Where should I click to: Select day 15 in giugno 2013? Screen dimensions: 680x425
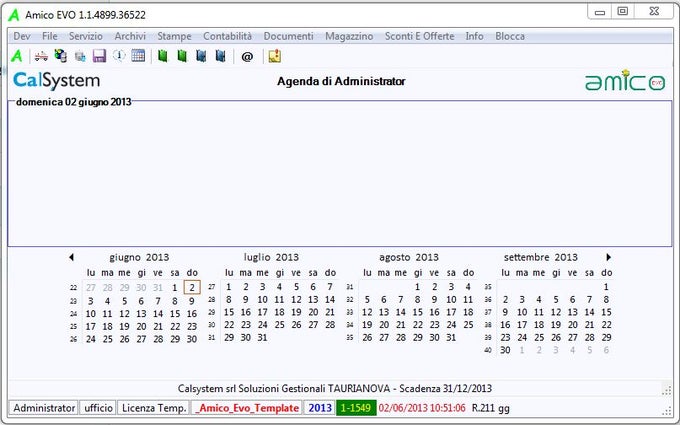pos(175,314)
